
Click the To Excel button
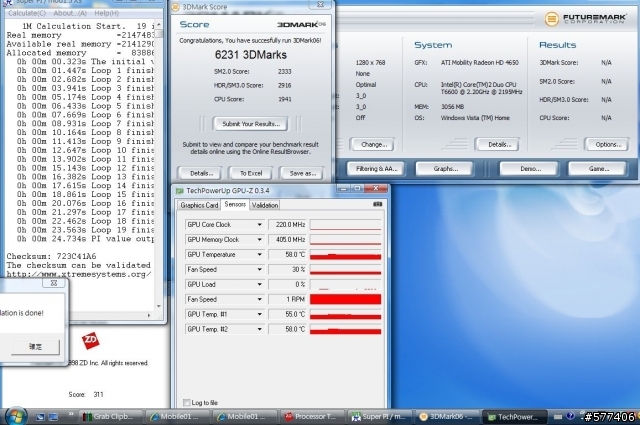coord(251,173)
